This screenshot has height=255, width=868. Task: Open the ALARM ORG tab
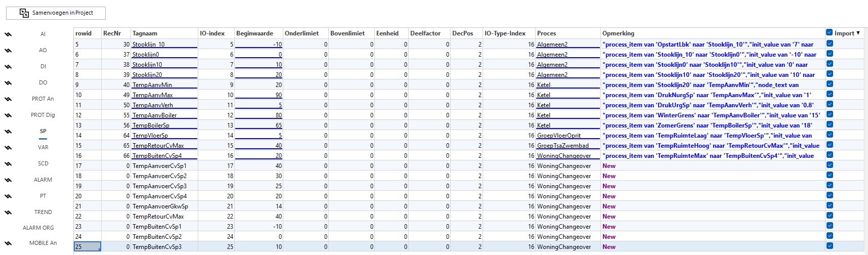(38, 228)
